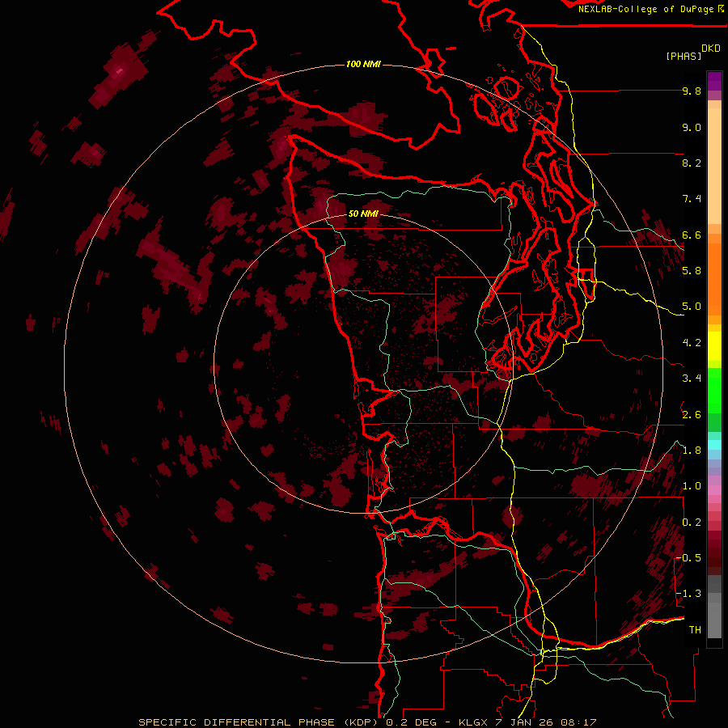Click the 100 NMI range ring label
This screenshot has width=728, height=728.
pyautogui.click(x=363, y=64)
